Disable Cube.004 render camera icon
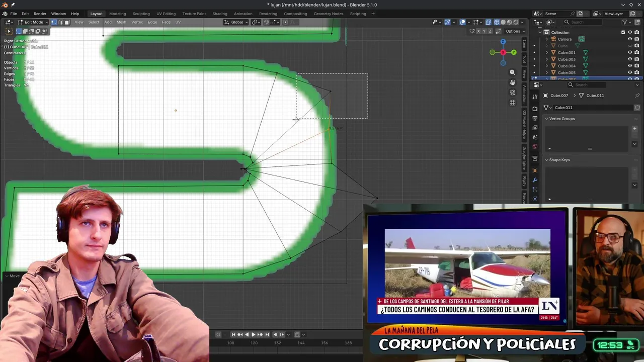644x362 pixels. (x=636, y=66)
